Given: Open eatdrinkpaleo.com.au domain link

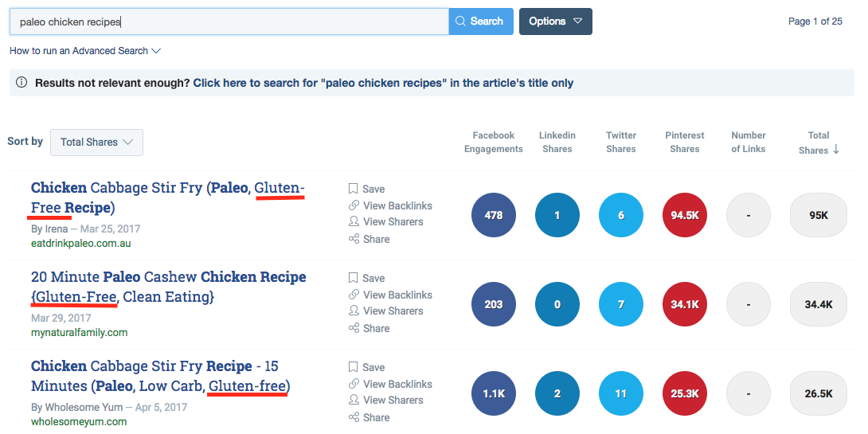Looking at the screenshot, I should tap(80, 243).
